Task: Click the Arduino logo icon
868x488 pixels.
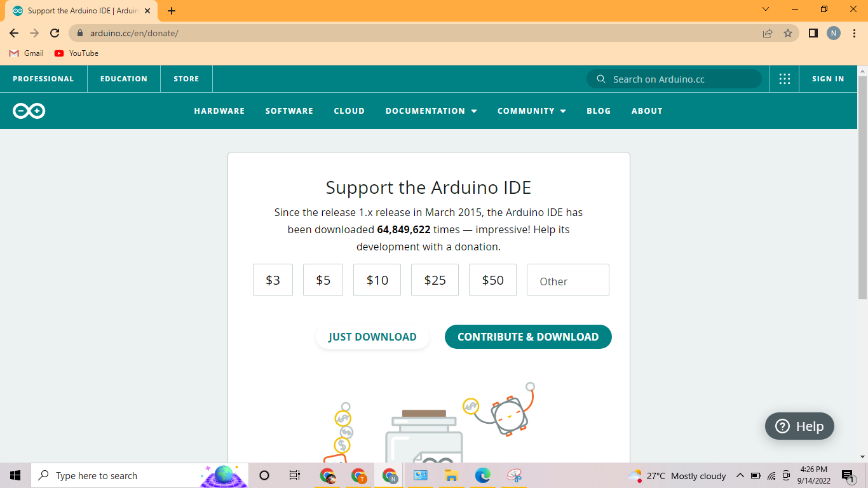Action: click(29, 111)
